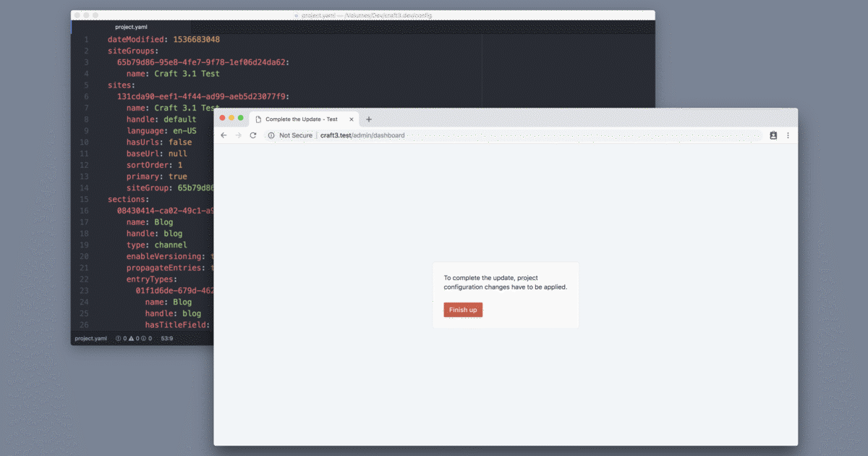868x456 pixels.
Task: Click line number 1 in the editor gutter
Action: [86, 39]
